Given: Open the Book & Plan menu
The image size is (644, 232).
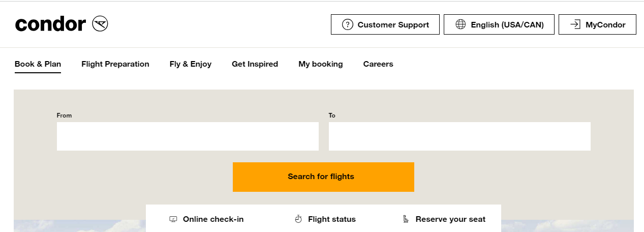Looking at the screenshot, I should click(38, 64).
